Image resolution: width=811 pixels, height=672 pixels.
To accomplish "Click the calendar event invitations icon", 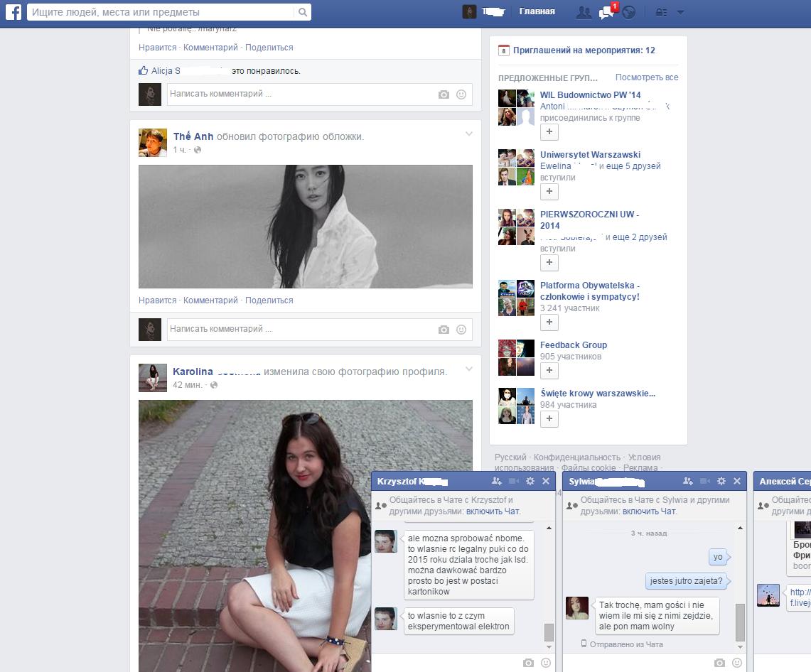I will tap(504, 50).
